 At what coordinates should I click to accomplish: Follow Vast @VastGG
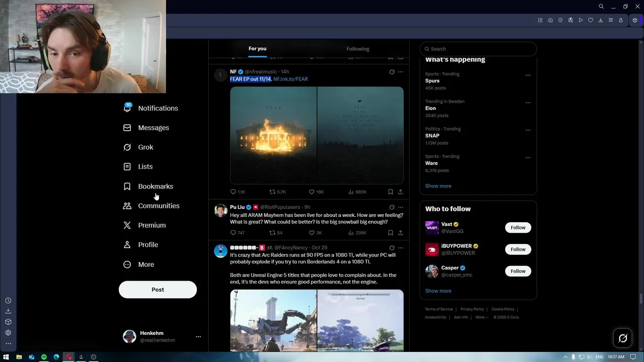tap(518, 228)
